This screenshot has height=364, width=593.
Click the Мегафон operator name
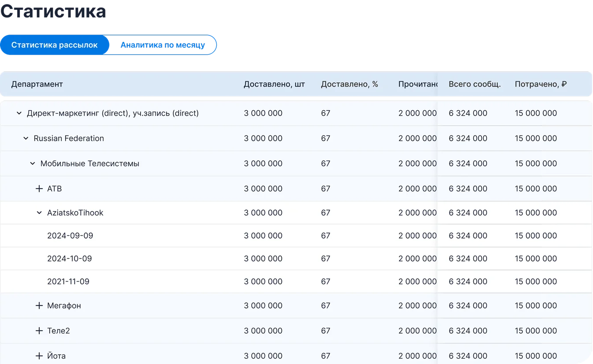[64, 306]
